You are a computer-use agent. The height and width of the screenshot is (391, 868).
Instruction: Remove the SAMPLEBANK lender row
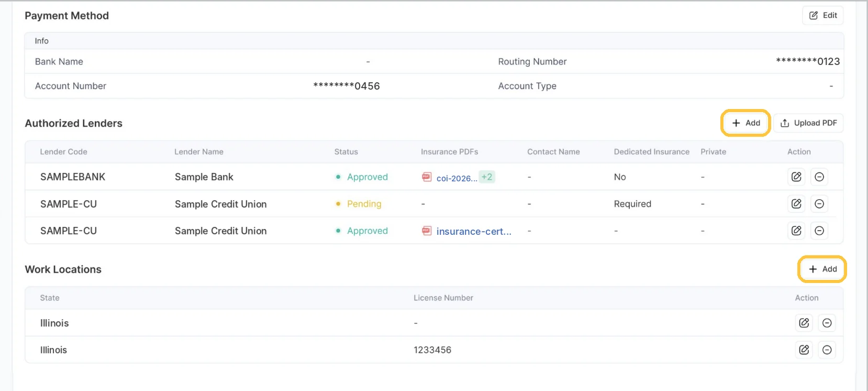click(x=819, y=177)
